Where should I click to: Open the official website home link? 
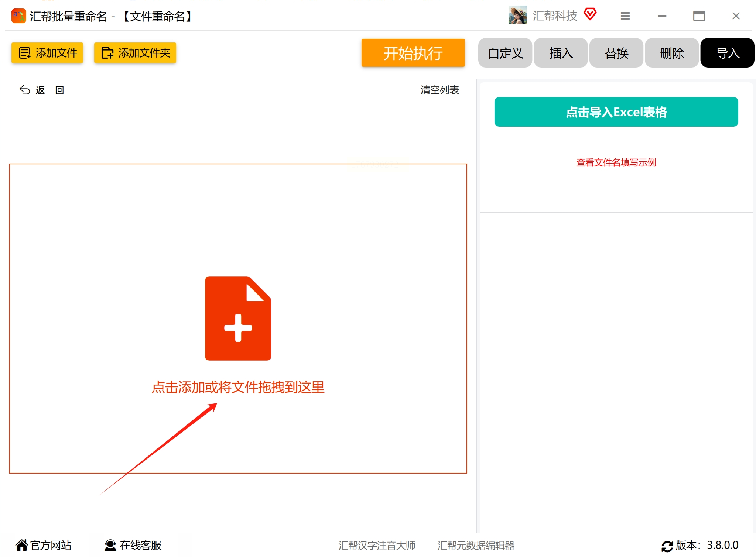[x=43, y=545]
